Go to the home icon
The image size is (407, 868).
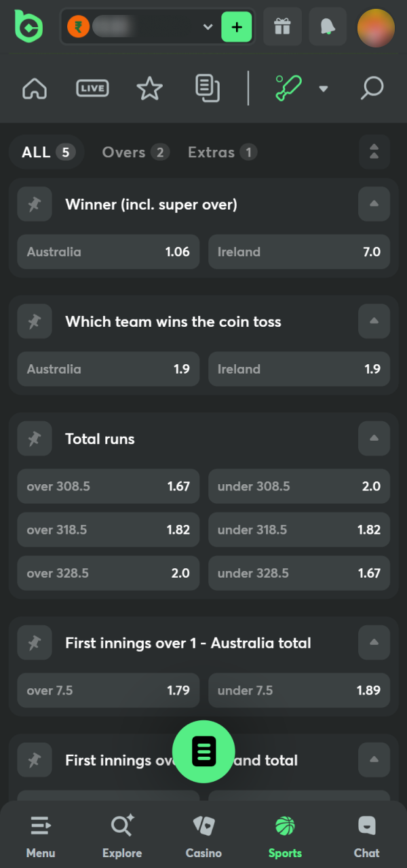[x=34, y=88]
